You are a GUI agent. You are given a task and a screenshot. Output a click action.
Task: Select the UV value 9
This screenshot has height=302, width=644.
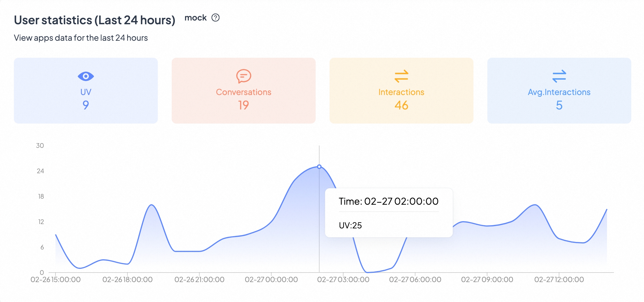(86, 105)
